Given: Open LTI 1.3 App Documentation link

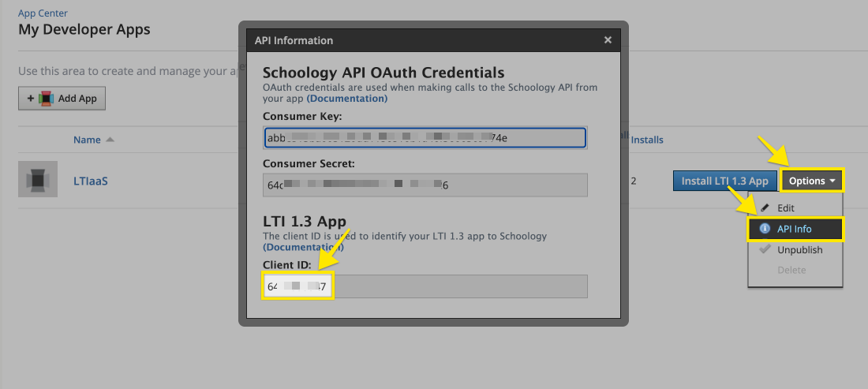Looking at the screenshot, I should click(x=303, y=247).
